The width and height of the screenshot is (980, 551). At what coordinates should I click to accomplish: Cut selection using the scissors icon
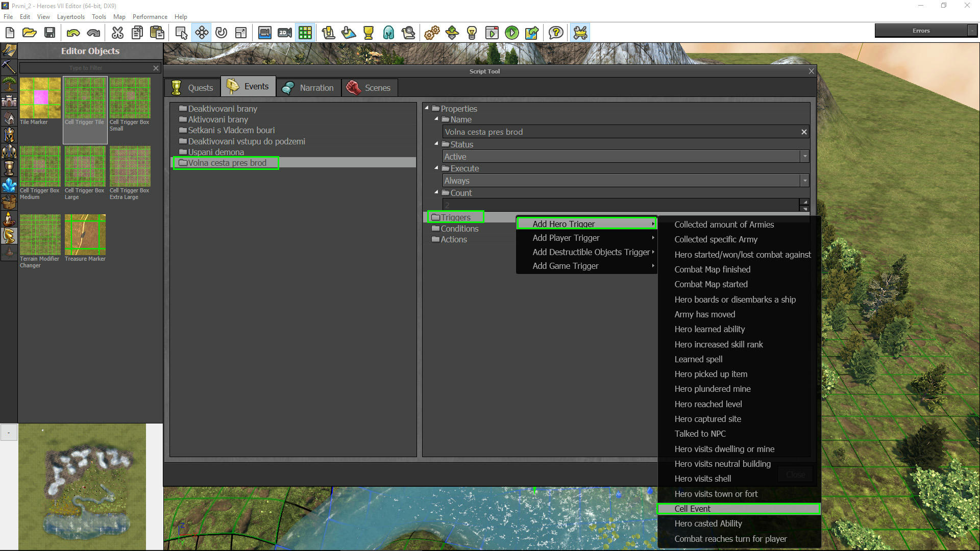click(x=117, y=33)
